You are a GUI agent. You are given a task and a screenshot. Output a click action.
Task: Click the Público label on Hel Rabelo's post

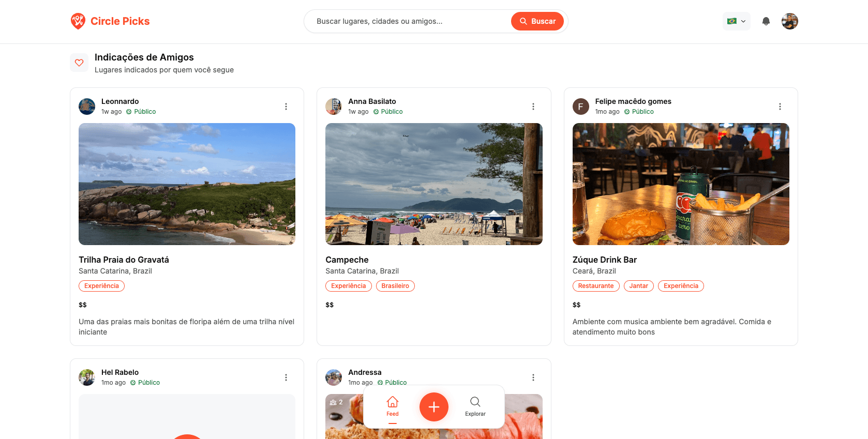point(149,383)
